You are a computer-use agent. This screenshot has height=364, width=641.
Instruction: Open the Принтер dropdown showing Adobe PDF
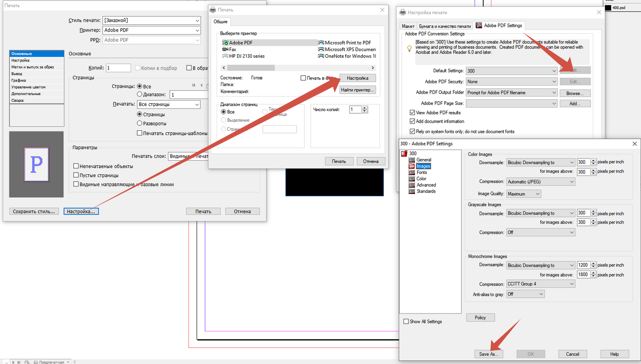152,30
